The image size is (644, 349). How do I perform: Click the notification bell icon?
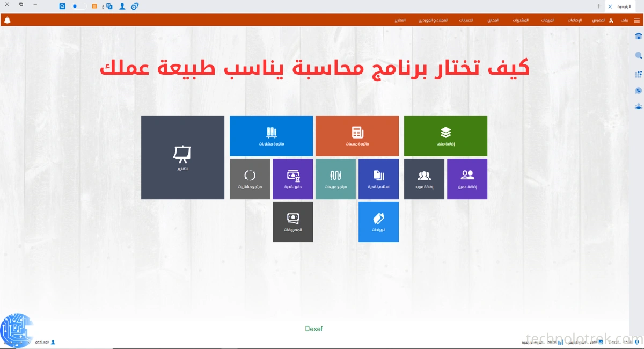click(x=8, y=20)
